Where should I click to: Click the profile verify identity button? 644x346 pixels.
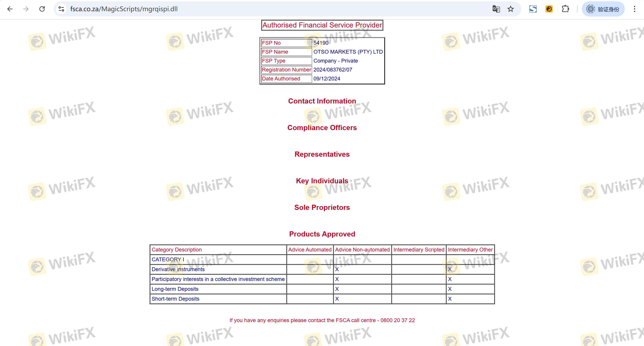pos(603,9)
